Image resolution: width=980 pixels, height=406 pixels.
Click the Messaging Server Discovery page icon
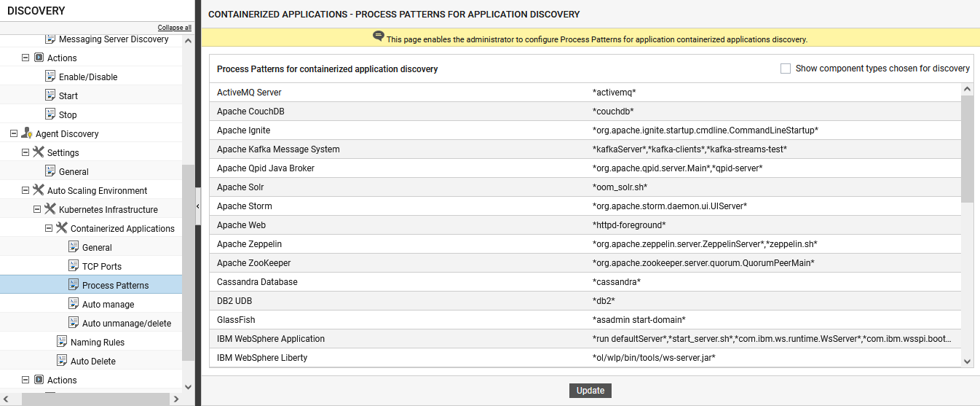click(x=50, y=39)
